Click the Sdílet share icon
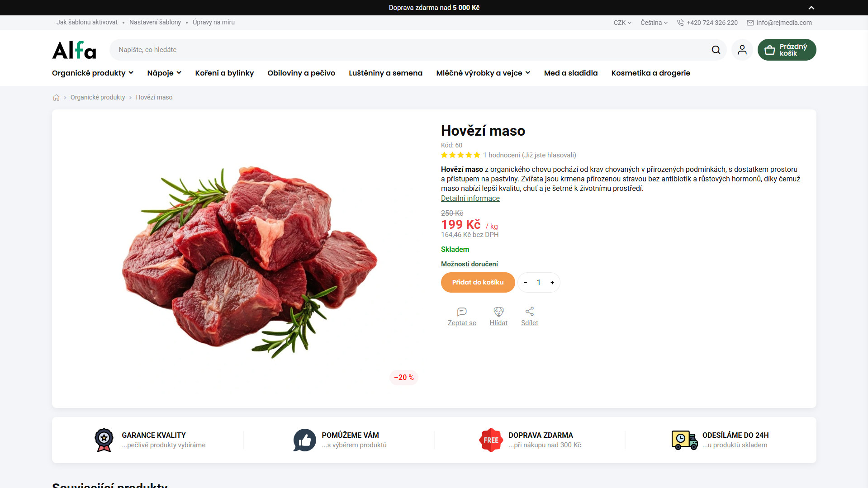 (530, 312)
